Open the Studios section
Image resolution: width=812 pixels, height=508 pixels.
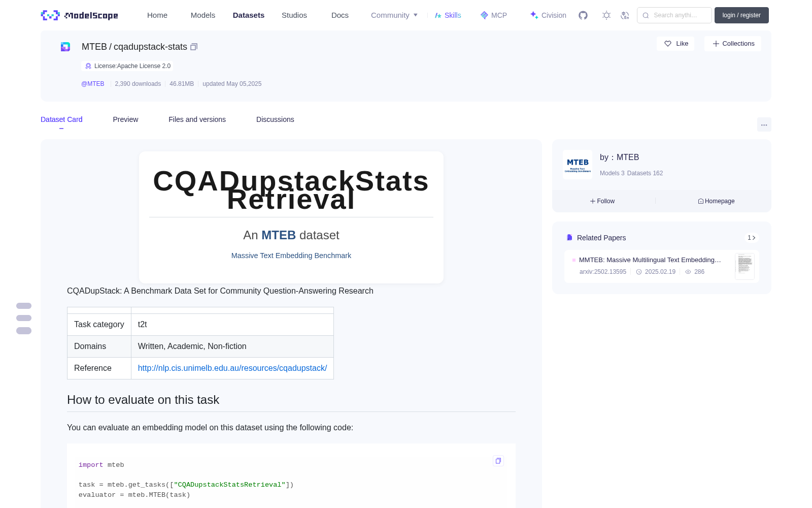(x=294, y=15)
